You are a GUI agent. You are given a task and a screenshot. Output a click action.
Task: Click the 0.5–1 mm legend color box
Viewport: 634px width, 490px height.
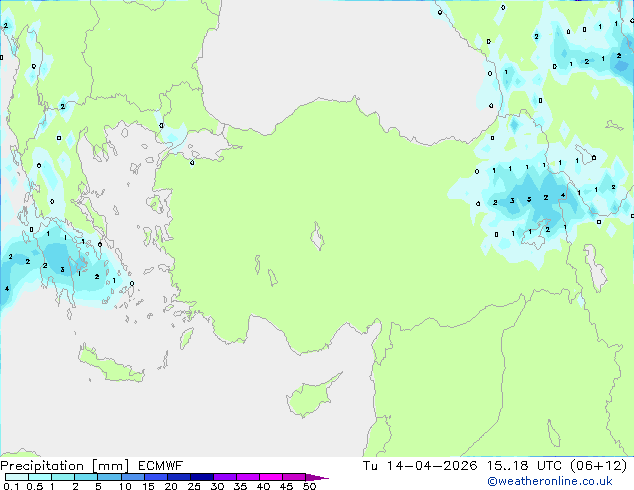click(x=40, y=477)
